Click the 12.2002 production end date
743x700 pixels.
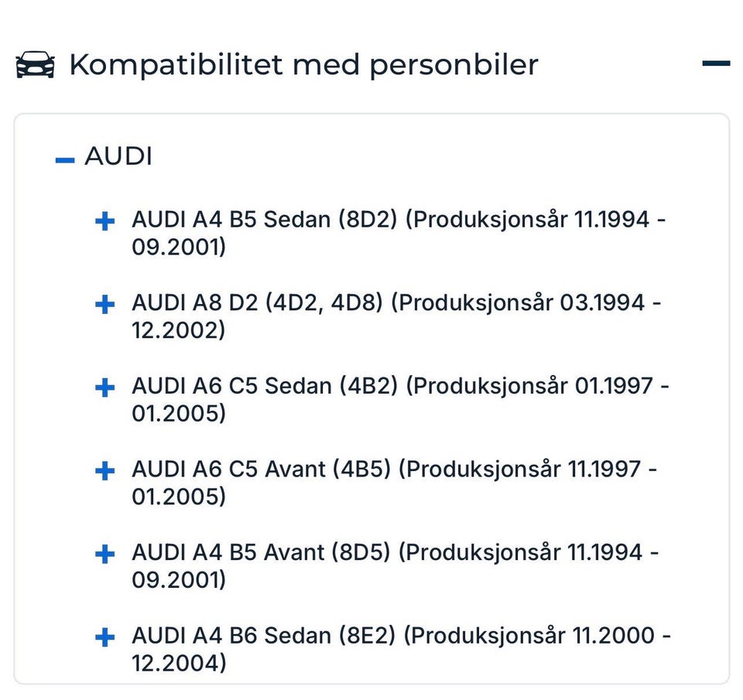coord(178,331)
